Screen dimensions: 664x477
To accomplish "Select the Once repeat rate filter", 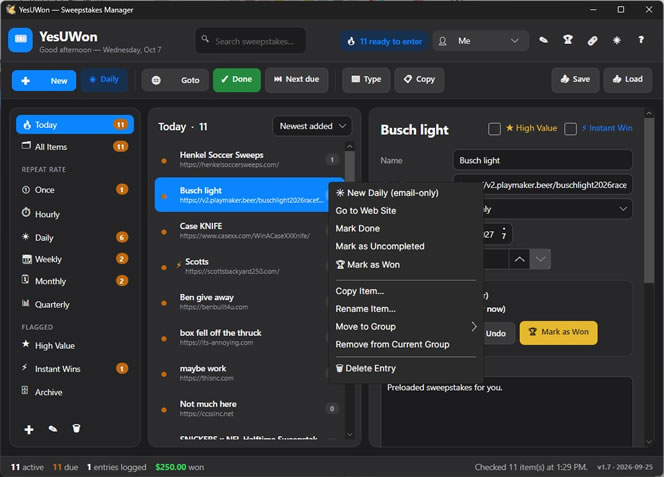I will [75, 189].
